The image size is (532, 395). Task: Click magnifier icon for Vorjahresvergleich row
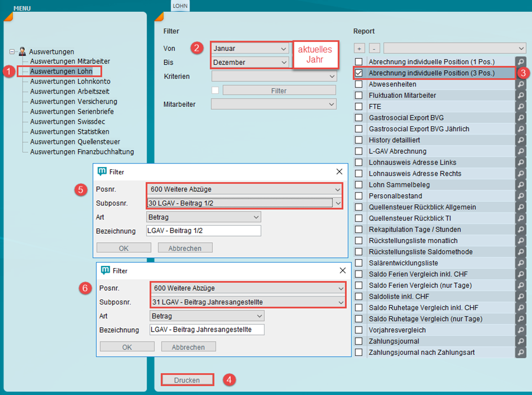pos(521,330)
